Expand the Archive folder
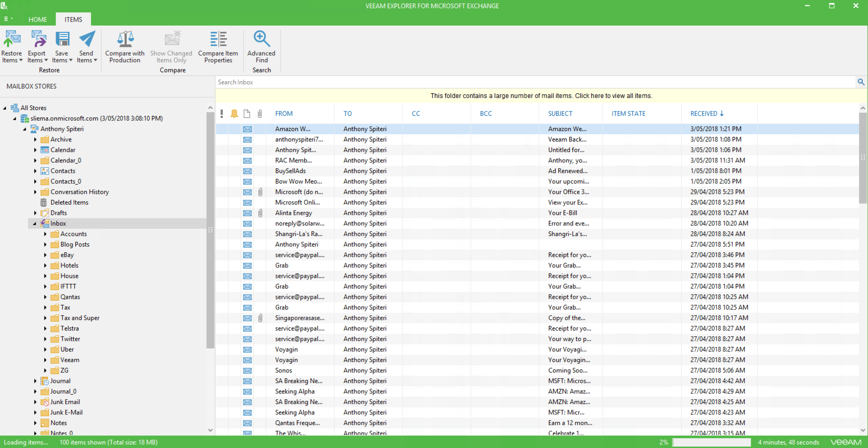 click(x=35, y=139)
